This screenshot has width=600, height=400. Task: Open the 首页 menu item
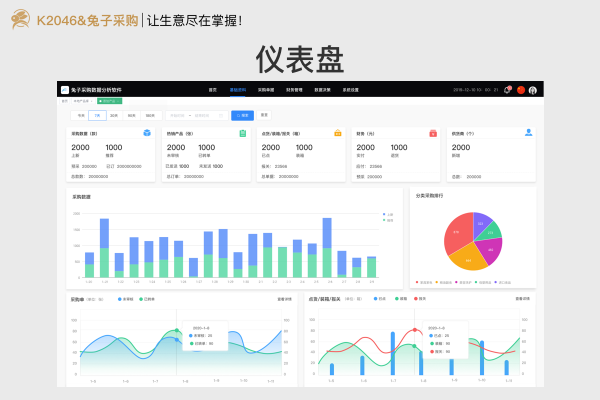tap(212, 90)
